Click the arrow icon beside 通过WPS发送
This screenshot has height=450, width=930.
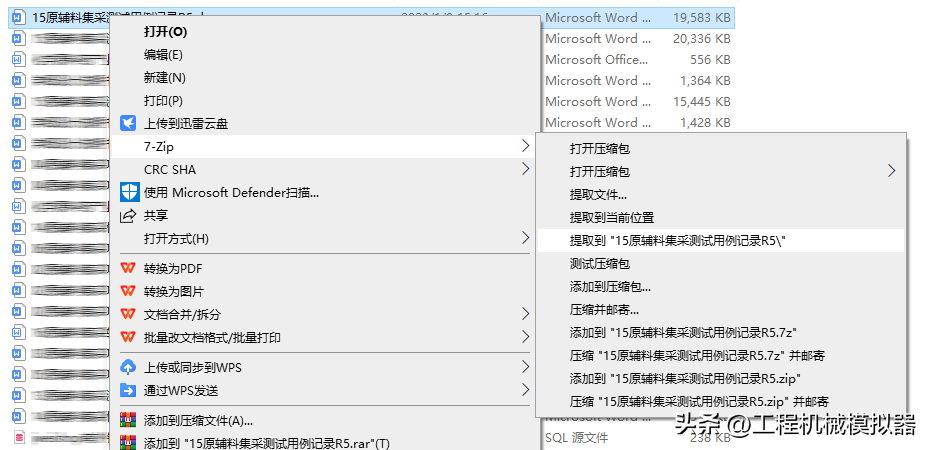[x=128, y=390]
